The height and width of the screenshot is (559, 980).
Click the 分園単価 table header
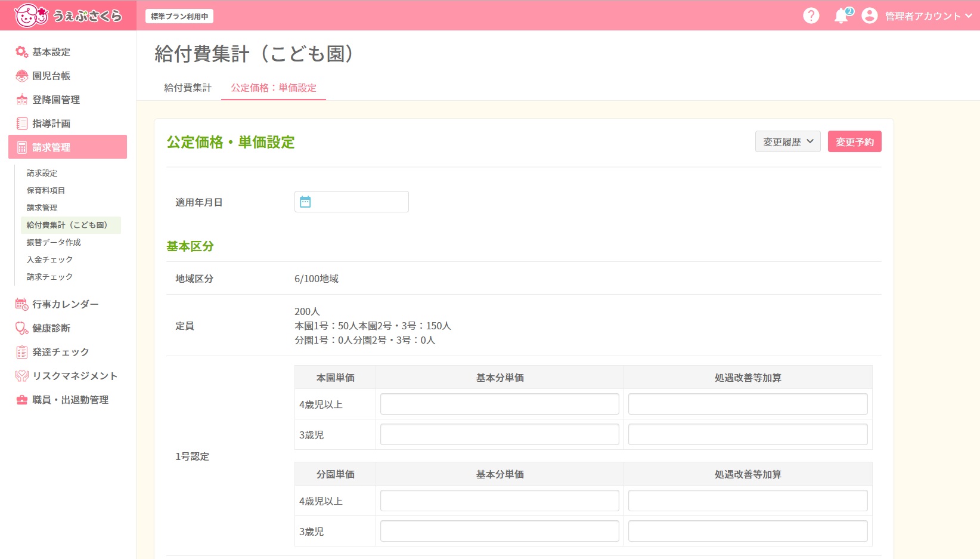pyautogui.click(x=335, y=474)
